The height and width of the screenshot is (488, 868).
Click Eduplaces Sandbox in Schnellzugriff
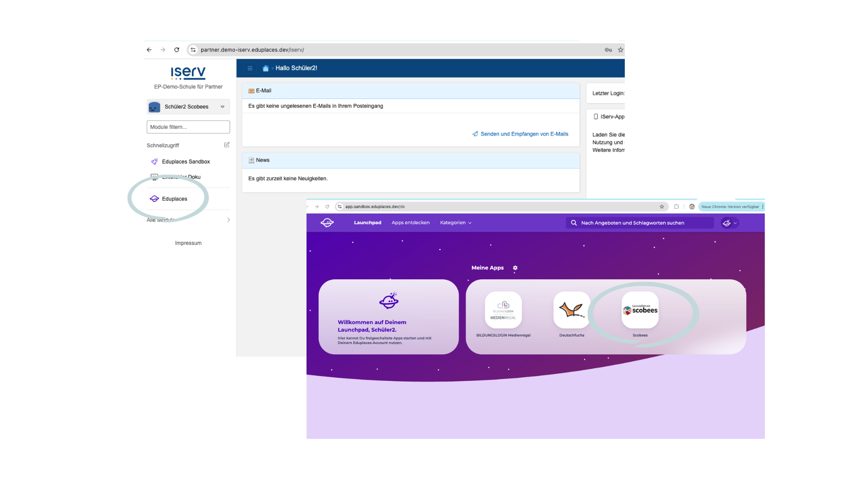pos(185,162)
